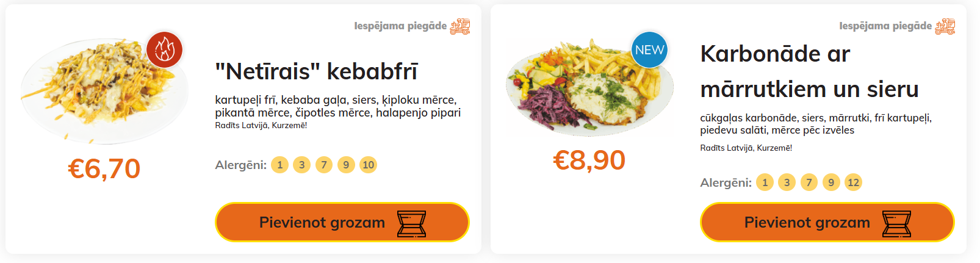Open Karbonāde ar mārrutkiem un sieru title

[x=809, y=71]
